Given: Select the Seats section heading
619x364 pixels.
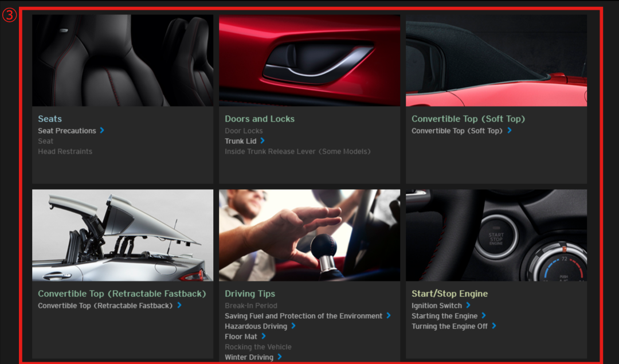Looking at the screenshot, I should tap(50, 119).
